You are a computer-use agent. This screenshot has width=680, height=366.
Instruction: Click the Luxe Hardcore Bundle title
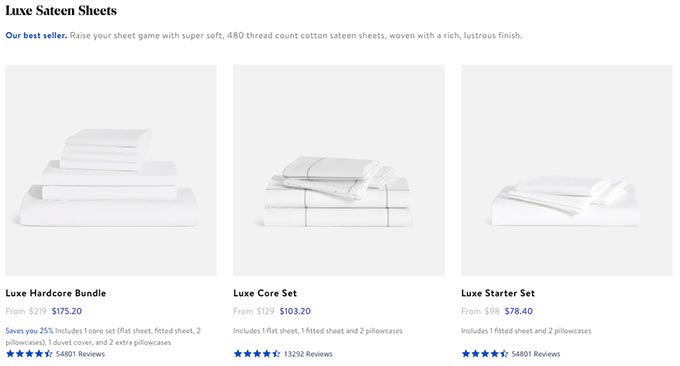coord(56,293)
